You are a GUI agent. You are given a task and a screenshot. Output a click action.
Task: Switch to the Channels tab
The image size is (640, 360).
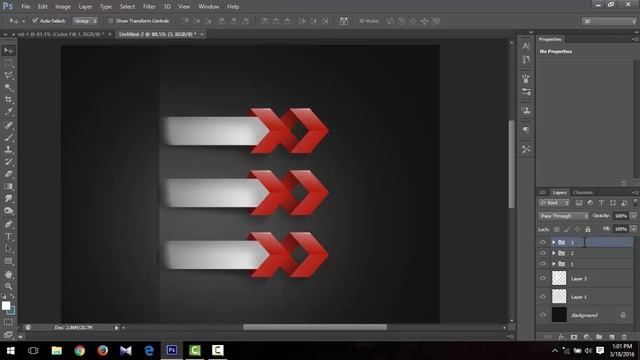[582, 193]
